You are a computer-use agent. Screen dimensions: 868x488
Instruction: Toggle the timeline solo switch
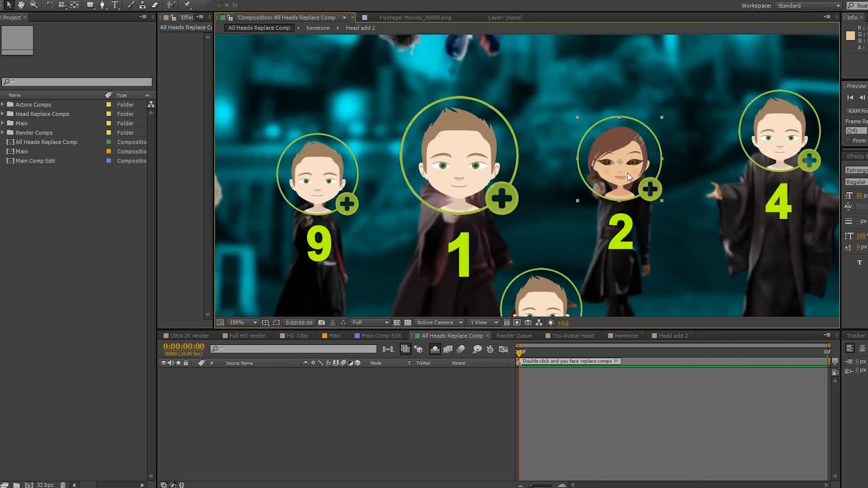[x=178, y=363]
